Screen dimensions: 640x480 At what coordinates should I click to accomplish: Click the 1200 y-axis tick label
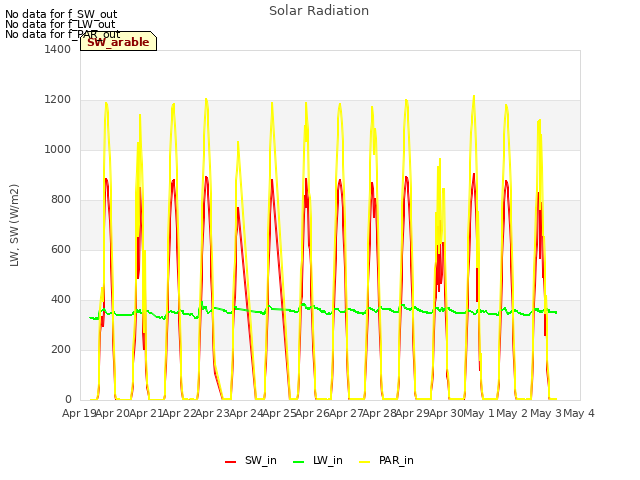[x=58, y=100]
